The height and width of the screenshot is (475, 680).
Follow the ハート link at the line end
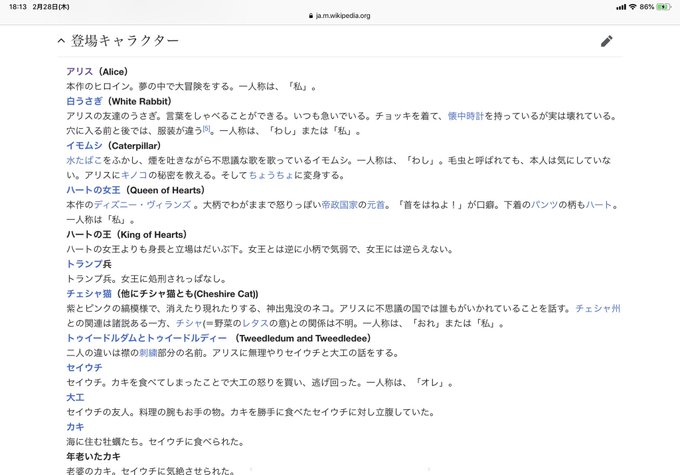598,205
